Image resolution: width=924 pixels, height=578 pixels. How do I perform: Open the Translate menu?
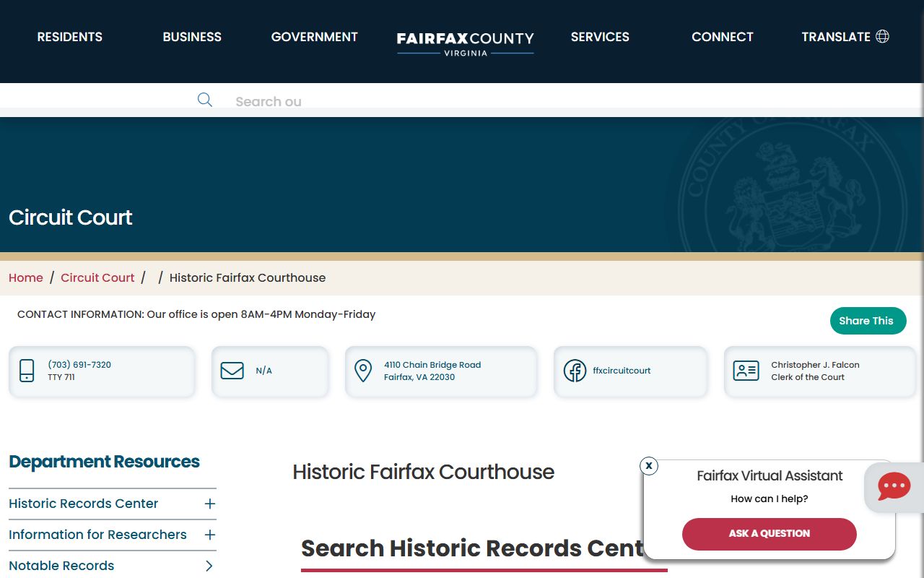[x=845, y=37]
